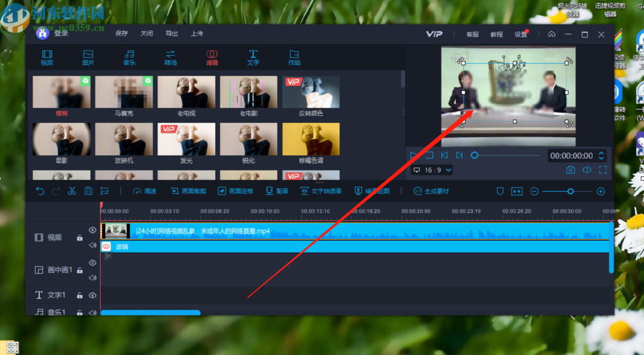644x355 pixels.
Task: Switch to the 转场 transitions tab
Action: coord(171,58)
